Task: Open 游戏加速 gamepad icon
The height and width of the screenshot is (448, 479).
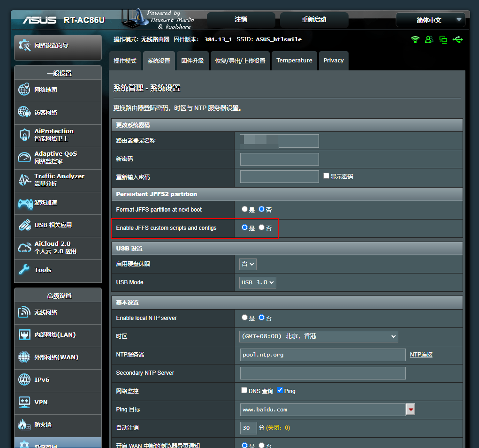Action: 24,203
